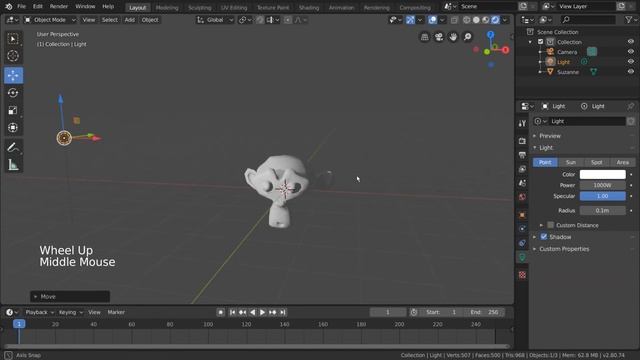Open the Render menu

pos(59,7)
